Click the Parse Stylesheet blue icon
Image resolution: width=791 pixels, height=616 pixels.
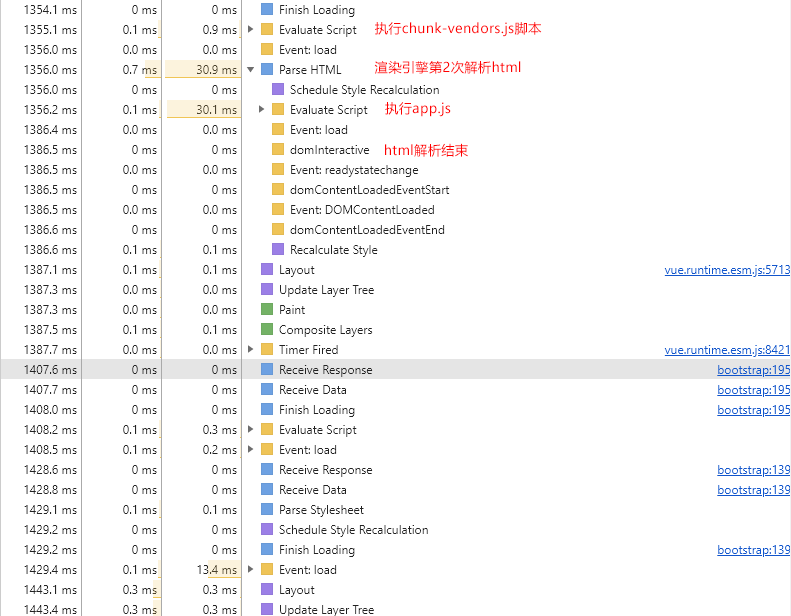click(x=267, y=510)
